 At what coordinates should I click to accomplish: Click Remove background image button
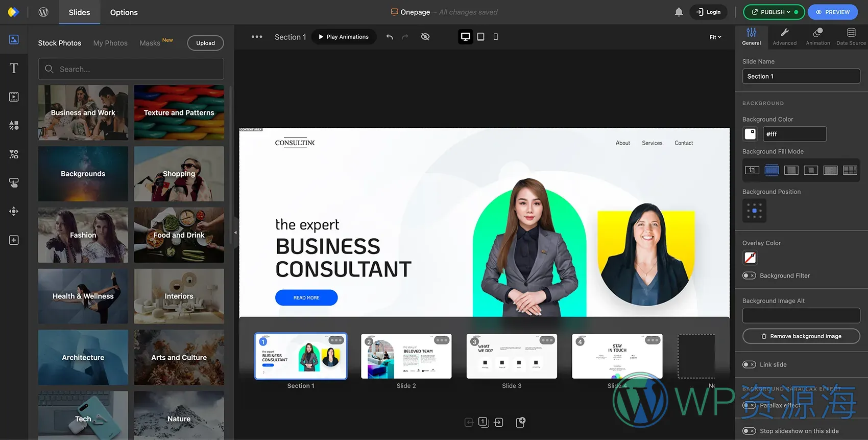pyautogui.click(x=801, y=336)
